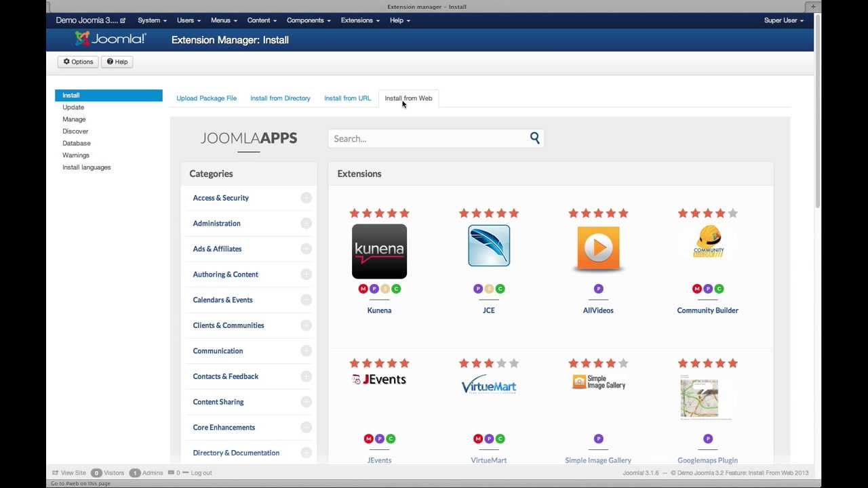Open Update in the sidebar
This screenshot has width=868, height=488.
[73, 107]
